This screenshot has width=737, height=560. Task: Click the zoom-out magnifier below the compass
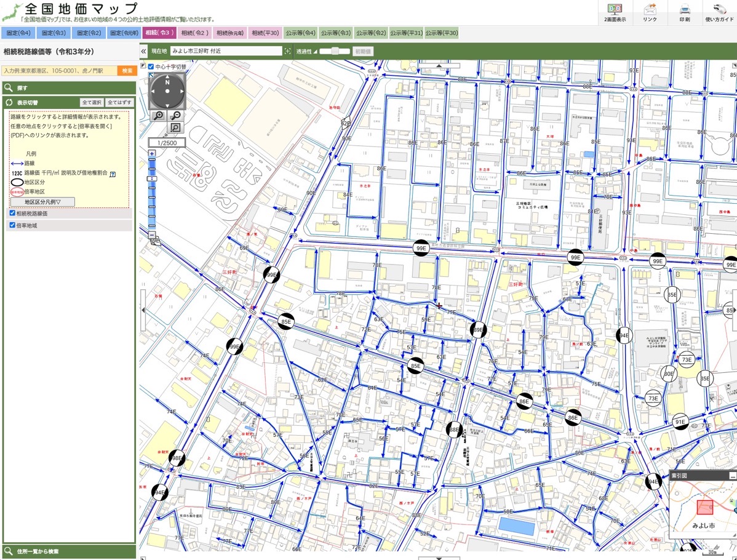coord(176,116)
